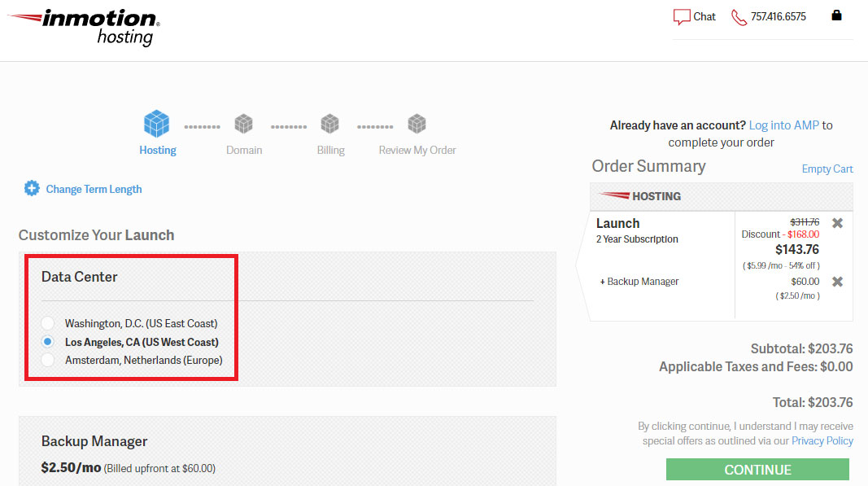Select Amsterdam, Netherlands data center radio
Screen dimensions: 868x486
coord(48,360)
